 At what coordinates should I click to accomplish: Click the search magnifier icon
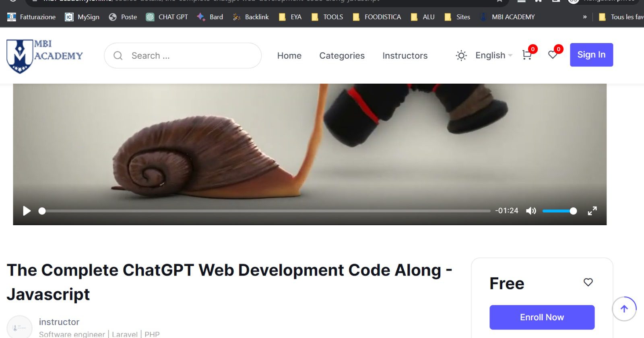click(118, 56)
